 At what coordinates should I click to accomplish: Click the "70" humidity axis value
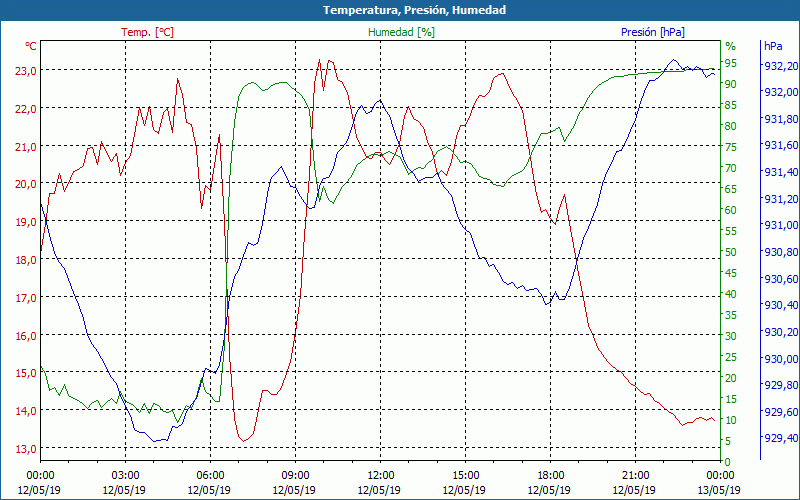click(731, 168)
